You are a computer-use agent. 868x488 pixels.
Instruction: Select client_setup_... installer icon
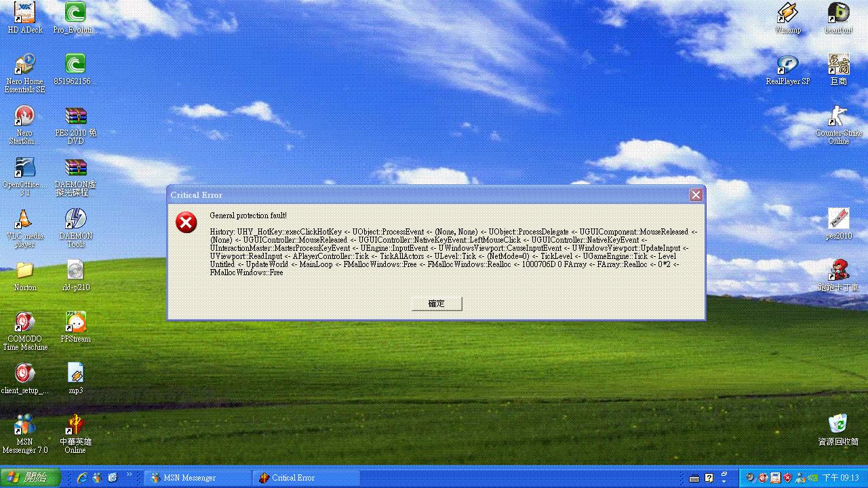coord(25,379)
